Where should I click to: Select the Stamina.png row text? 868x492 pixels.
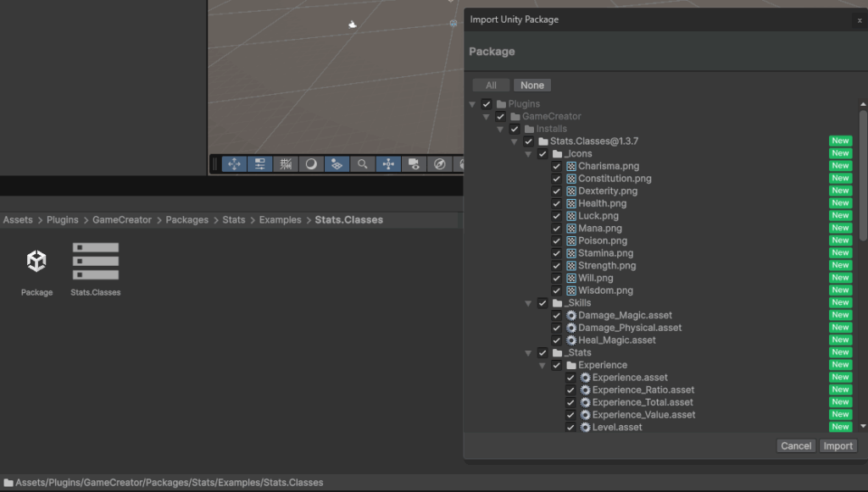coord(605,253)
